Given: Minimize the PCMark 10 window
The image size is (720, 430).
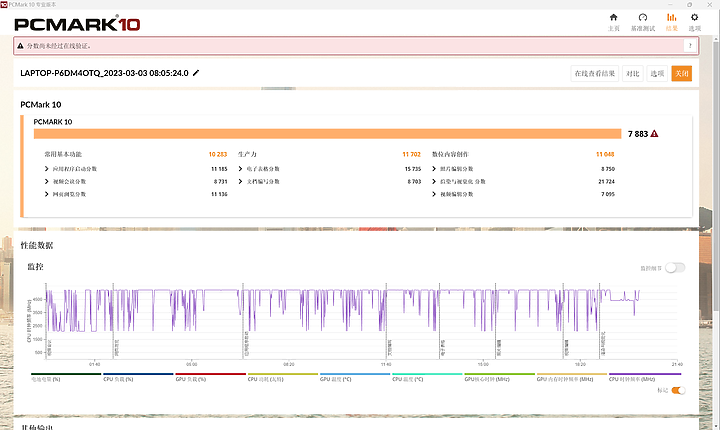Looking at the screenshot, I should coord(668,5).
